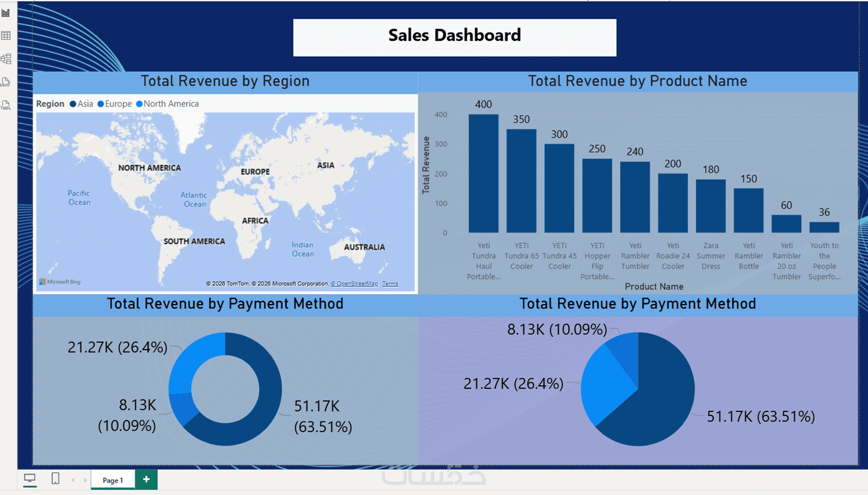Click the pie chart's "21.27K (26.4%)" label
Image resolution: width=868 pixels, height=495 pixels.
(x=513, y=384)
